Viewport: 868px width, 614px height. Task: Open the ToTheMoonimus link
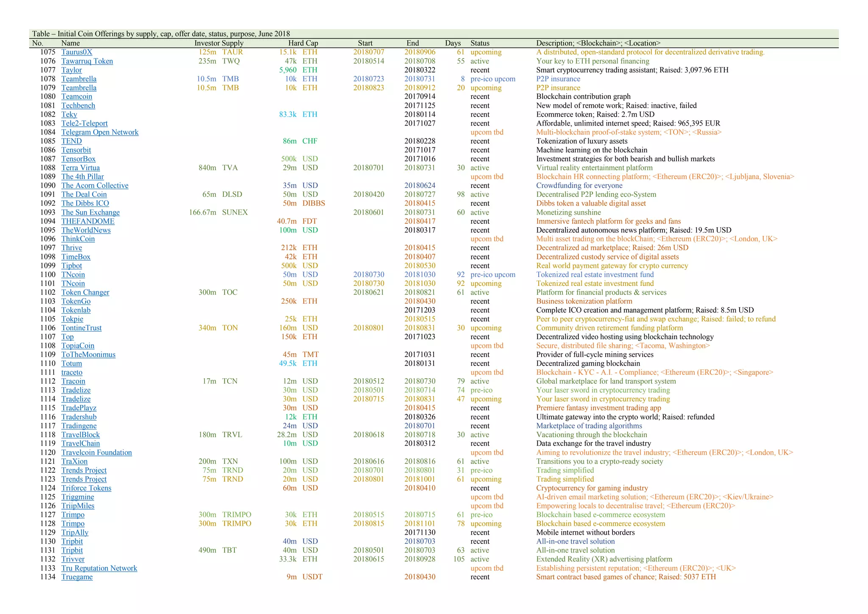point(88,355)
